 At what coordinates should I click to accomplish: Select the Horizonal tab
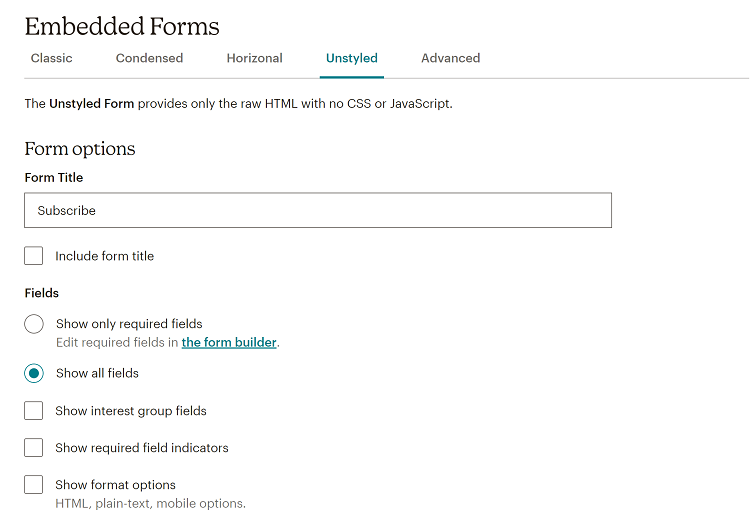pos(254,58)
